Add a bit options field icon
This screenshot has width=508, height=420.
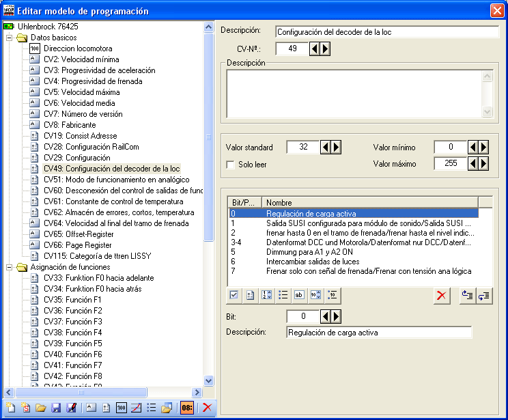[x=250, y=295]
